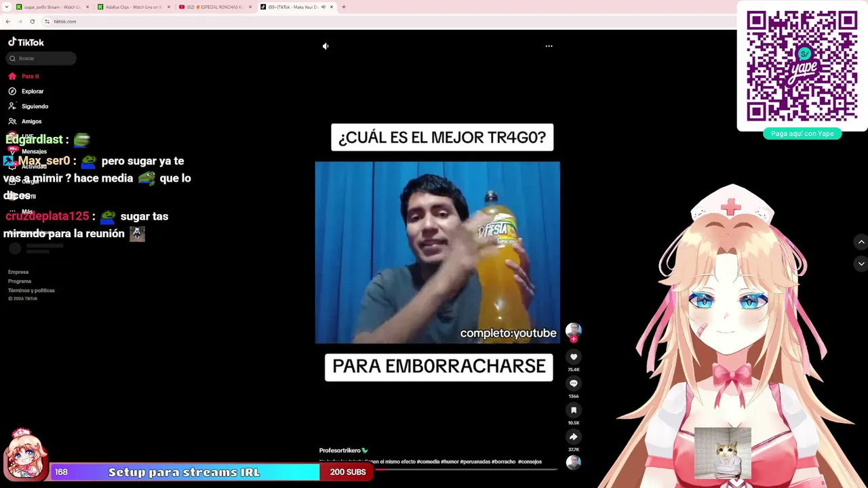This screenshot has height=488, width=868.
Task: Close the ESPECIAL RONCHAS YouTube tab
Action: (x=250, y=7)
